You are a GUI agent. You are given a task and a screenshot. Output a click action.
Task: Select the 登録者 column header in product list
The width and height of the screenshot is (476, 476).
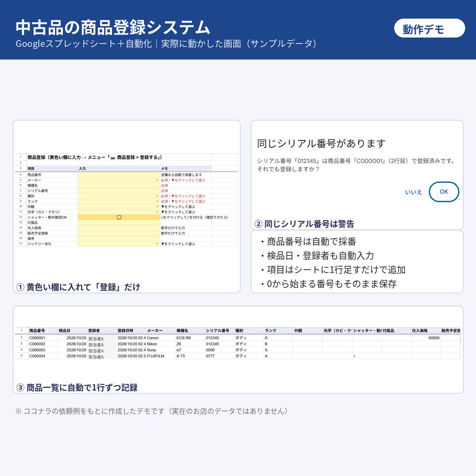coord(101,330)
